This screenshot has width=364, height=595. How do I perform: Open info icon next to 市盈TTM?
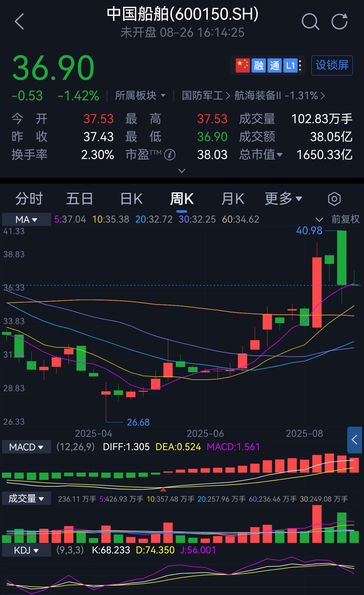tap(170, 155)
